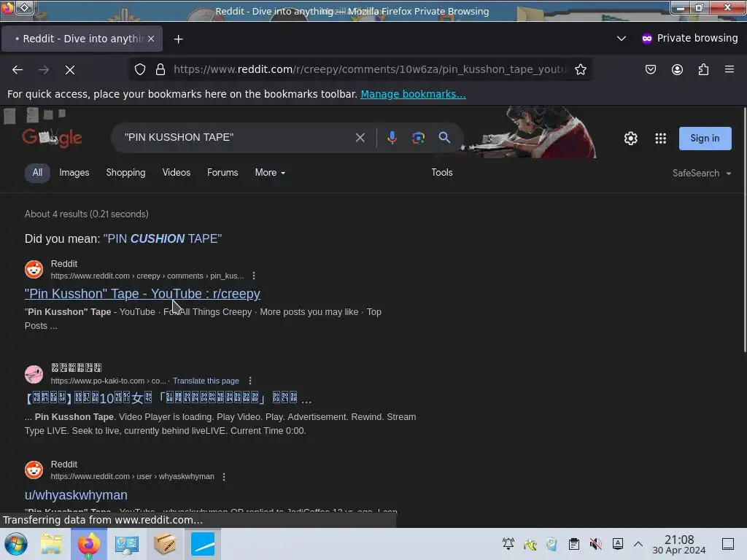Open the po-kaki-to.com result title

[169, 399]
